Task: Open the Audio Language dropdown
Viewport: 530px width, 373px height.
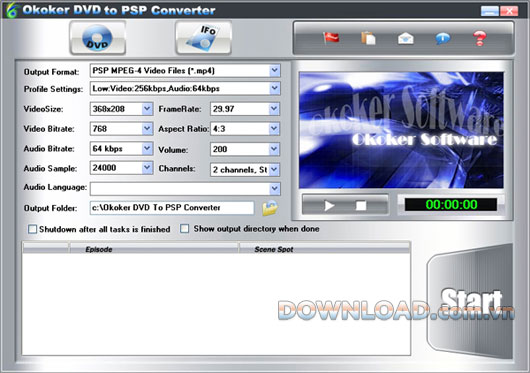Action: (275, 189)
